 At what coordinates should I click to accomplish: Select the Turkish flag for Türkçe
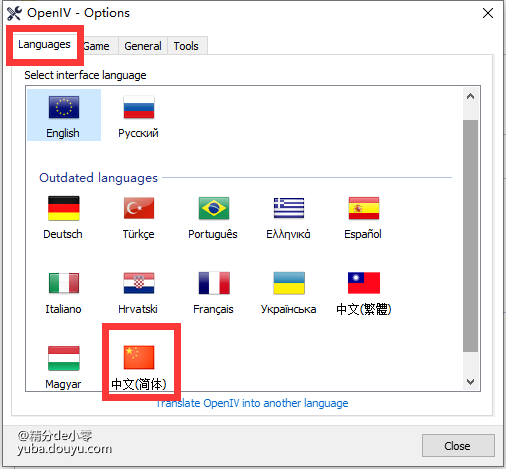[x=139, y=208]
